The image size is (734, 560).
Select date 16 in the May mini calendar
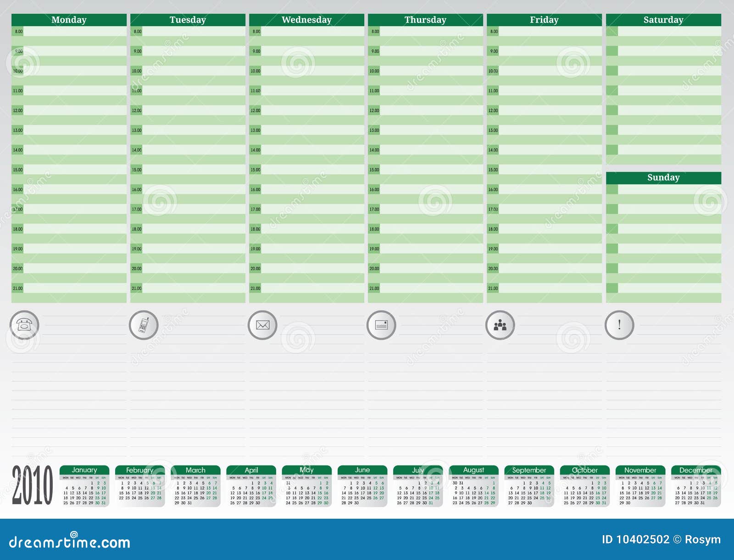pos(326,493)
